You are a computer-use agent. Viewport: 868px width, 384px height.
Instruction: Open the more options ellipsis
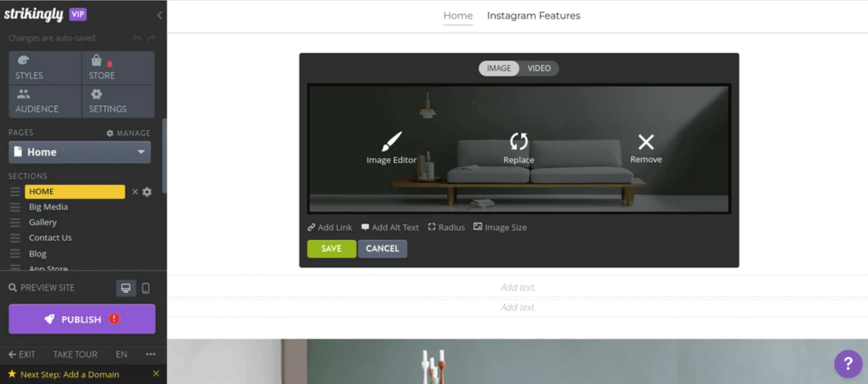point(151,354)
